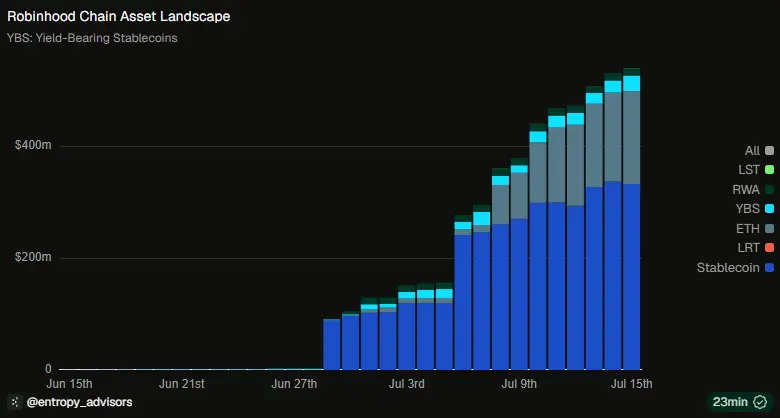Click the first blue bar near Jun 29th
The width and height of the screenshot is (780, 418).
[x=332, y=344]
